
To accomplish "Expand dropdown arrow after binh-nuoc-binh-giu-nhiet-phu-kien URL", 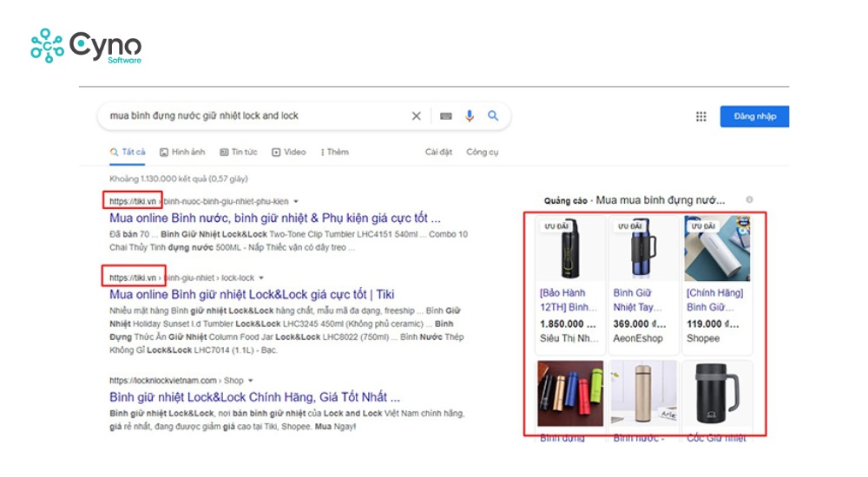I will click(296, 201).
